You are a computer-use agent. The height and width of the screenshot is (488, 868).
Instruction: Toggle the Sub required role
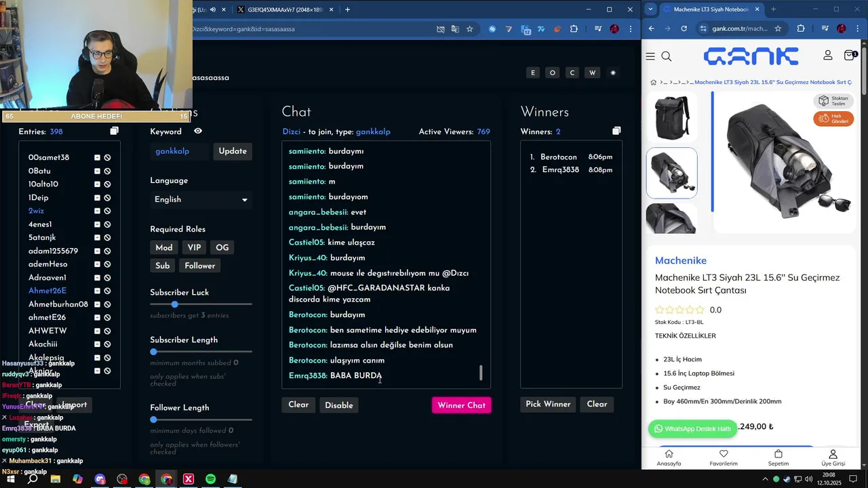coord(163,266)
